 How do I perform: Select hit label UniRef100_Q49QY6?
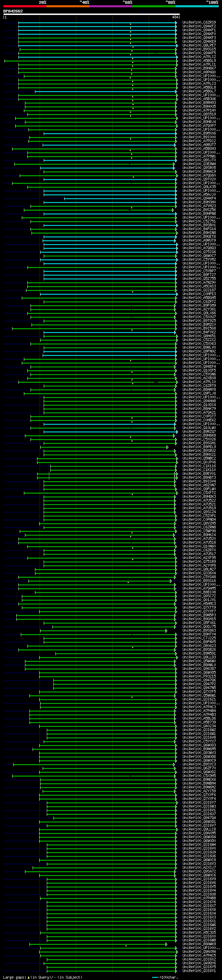199,963
